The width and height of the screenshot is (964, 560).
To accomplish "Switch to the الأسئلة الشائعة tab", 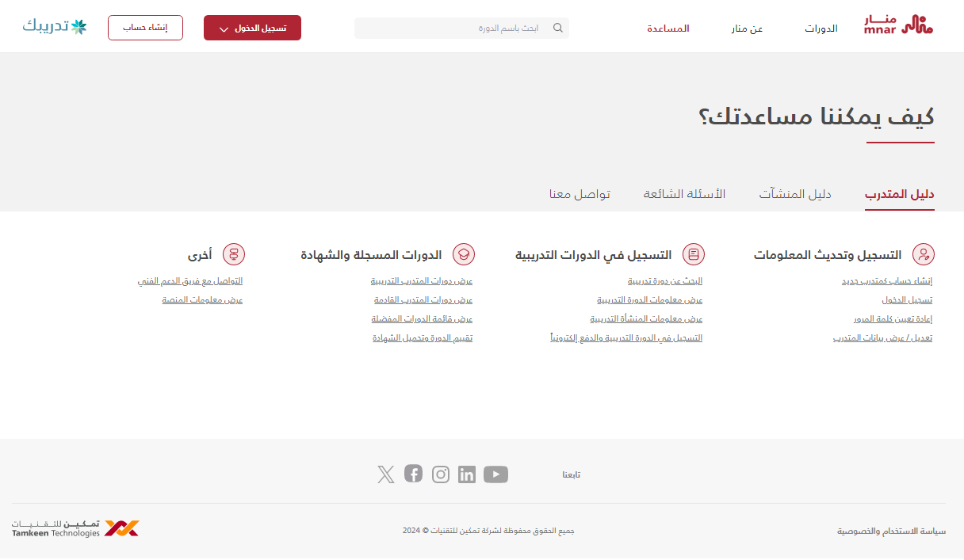I will point(684,194).
